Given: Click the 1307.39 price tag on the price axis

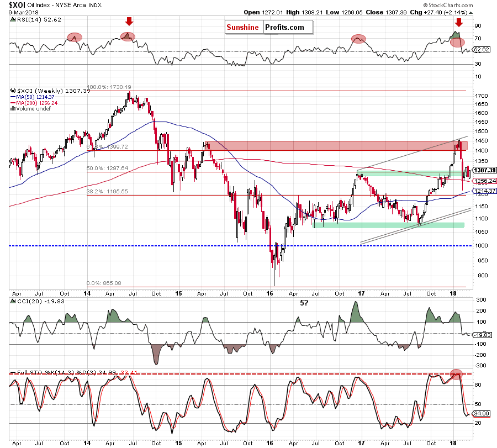Looking at the screenshot, I should click(485, 170).
